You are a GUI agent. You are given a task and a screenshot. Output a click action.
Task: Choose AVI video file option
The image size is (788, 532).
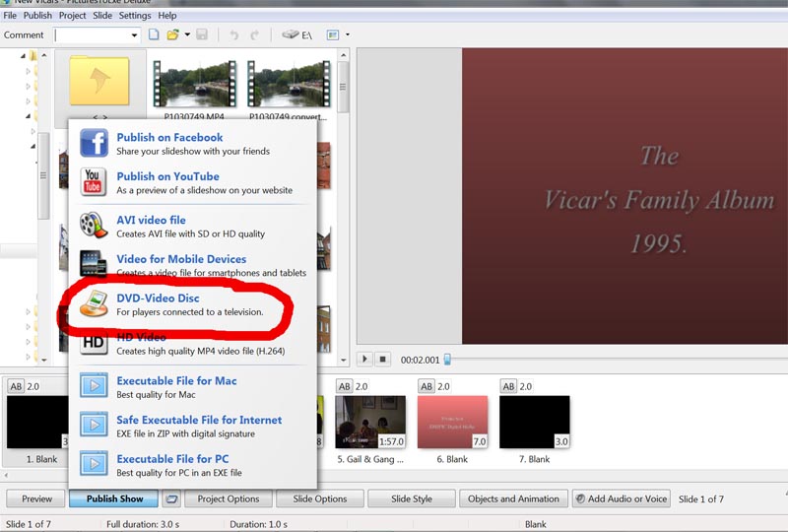pos(151,220)
